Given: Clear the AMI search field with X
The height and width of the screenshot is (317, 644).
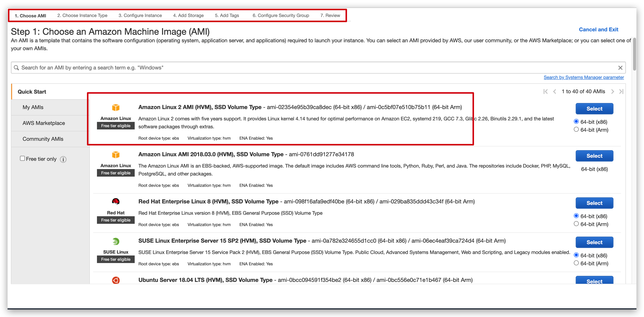Looking at the screenshot, I should [x=620, y=68].
